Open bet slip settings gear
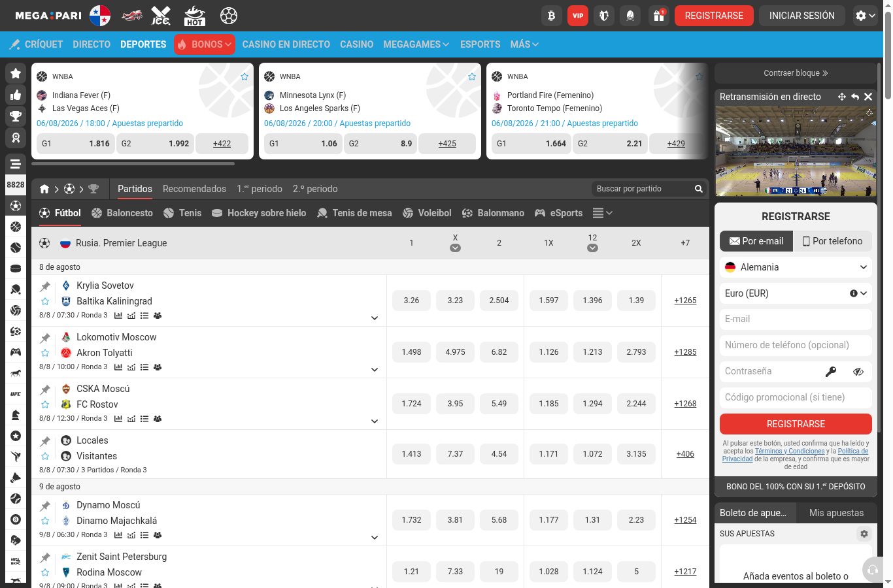 864,534
